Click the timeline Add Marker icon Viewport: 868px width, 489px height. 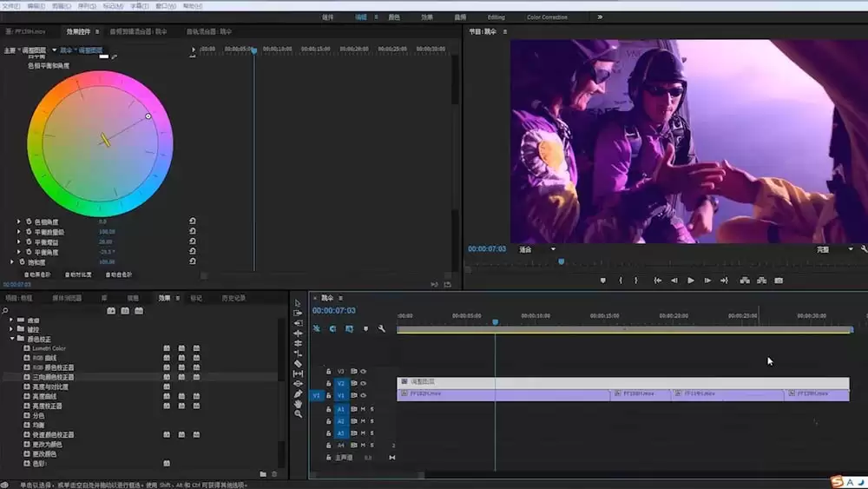point(365,328)
